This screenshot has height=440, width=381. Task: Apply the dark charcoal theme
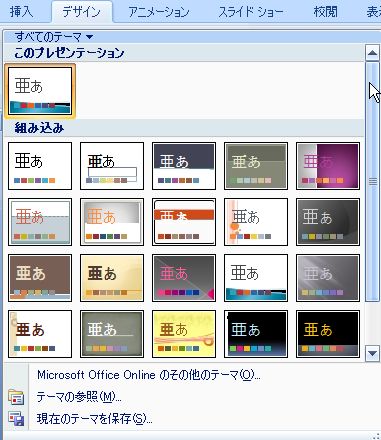coord(328,222)
